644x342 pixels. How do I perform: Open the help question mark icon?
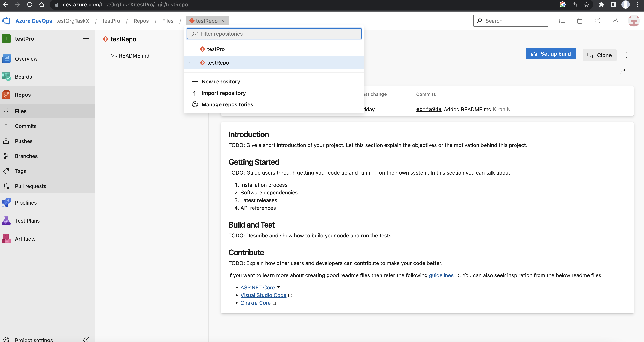click(597, 21)
